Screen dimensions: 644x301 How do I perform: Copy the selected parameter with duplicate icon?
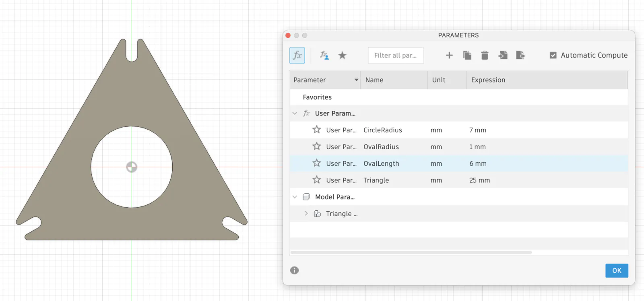tap(467, 55)
